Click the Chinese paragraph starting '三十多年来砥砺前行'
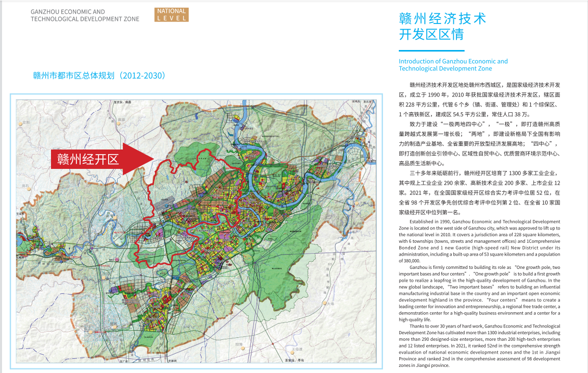Viewport: 588px width, 373px height. point(479,193)
